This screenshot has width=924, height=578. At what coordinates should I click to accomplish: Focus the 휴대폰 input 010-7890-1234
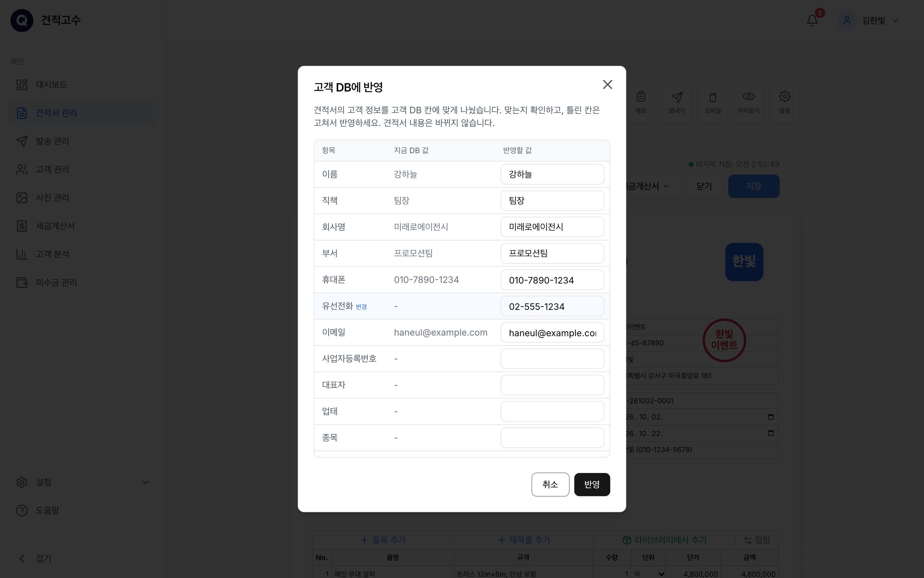(552, 280)
